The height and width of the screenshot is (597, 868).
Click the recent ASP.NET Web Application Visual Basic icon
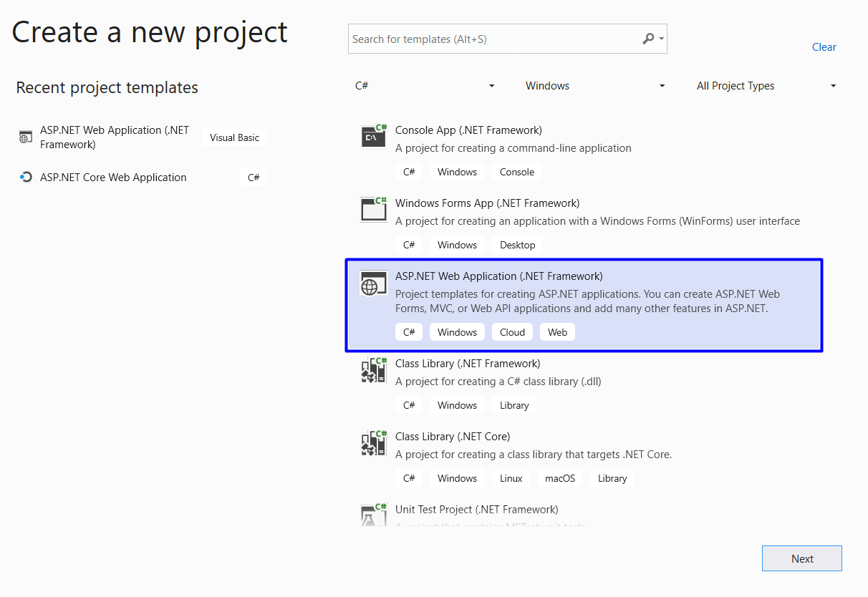point(26,137)
